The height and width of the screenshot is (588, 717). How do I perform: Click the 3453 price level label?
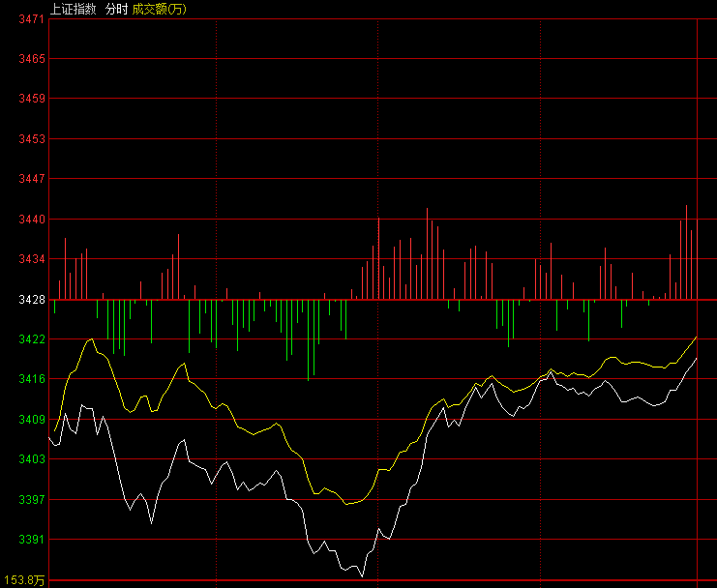[32, 139]
